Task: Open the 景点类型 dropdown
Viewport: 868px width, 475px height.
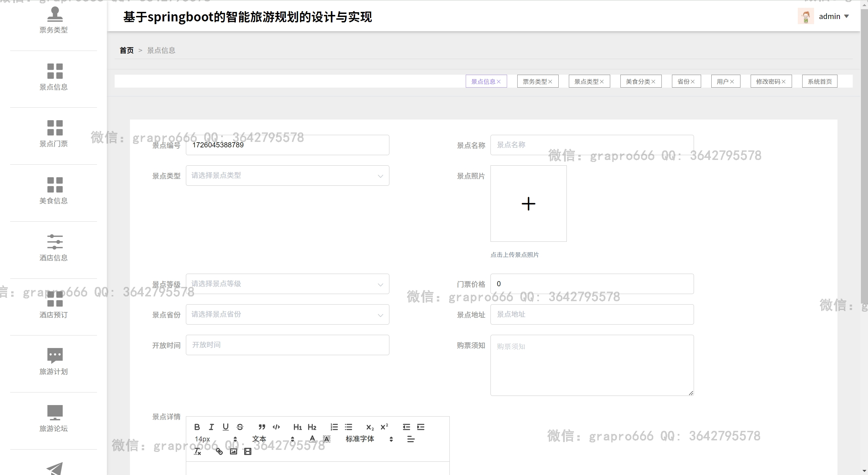Action: click(287, 176)
